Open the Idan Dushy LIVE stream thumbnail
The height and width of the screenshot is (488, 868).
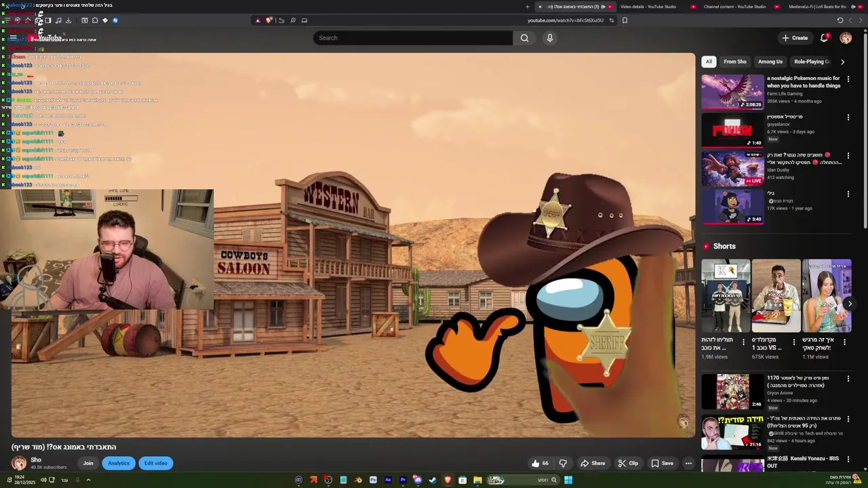732,168
